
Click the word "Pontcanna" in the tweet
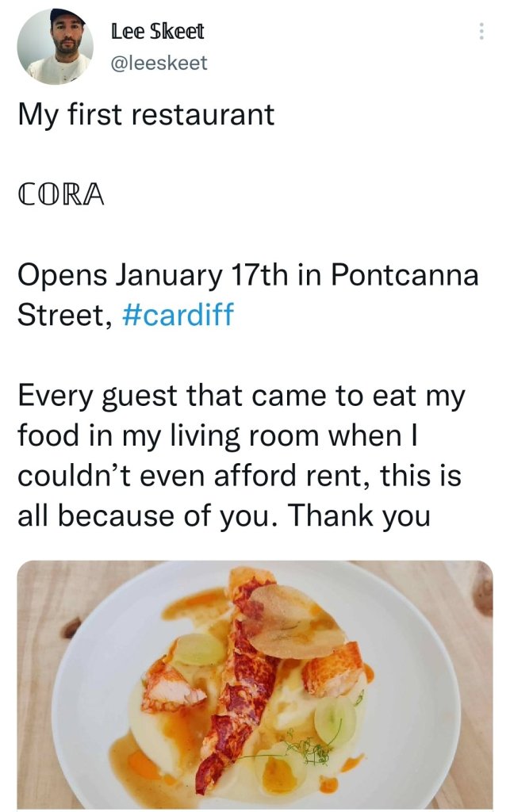click(405, 275)
